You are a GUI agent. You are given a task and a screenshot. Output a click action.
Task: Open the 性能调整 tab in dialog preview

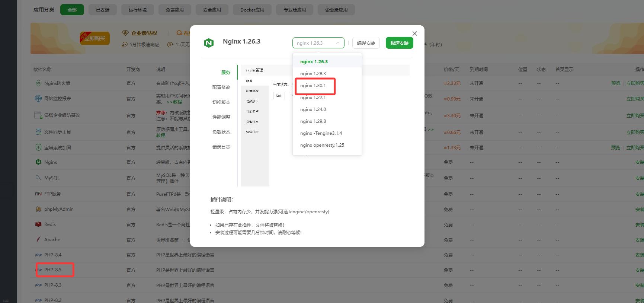pos(221,117)
